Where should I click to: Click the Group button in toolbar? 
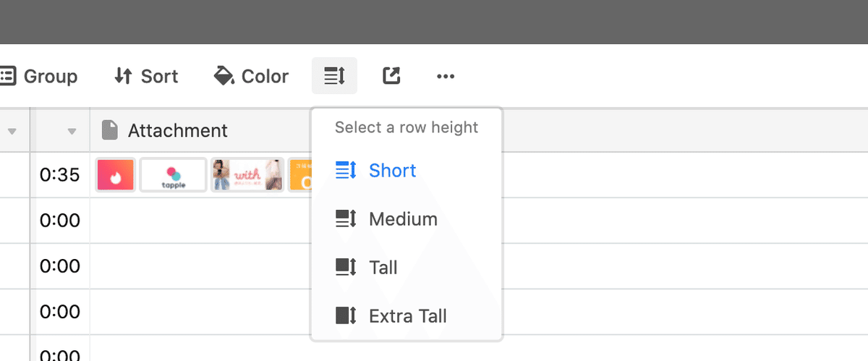[39, 76]
